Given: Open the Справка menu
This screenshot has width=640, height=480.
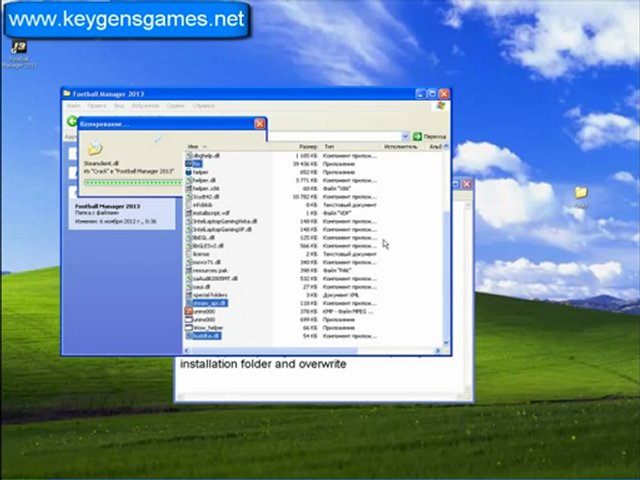Looking at the screenshot, I should pos(204,106).
